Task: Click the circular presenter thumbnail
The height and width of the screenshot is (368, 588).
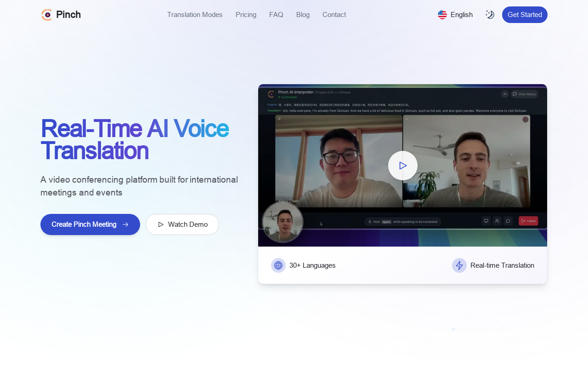Action: pos(283,222)
